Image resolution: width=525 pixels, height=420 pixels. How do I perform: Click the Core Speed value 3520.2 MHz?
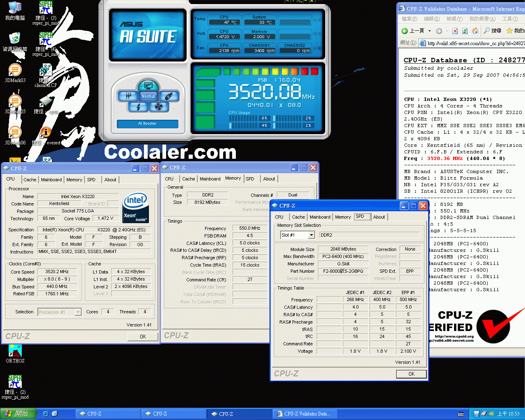[57, 272]
